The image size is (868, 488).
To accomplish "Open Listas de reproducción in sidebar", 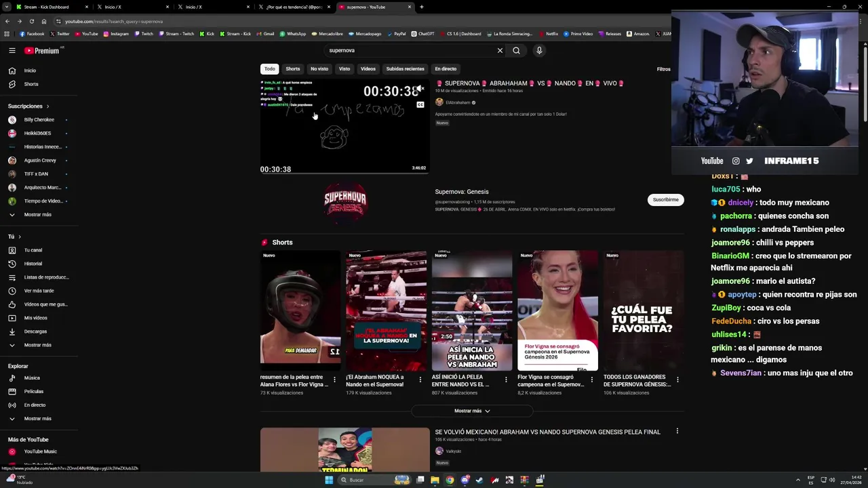I will 39,277.
